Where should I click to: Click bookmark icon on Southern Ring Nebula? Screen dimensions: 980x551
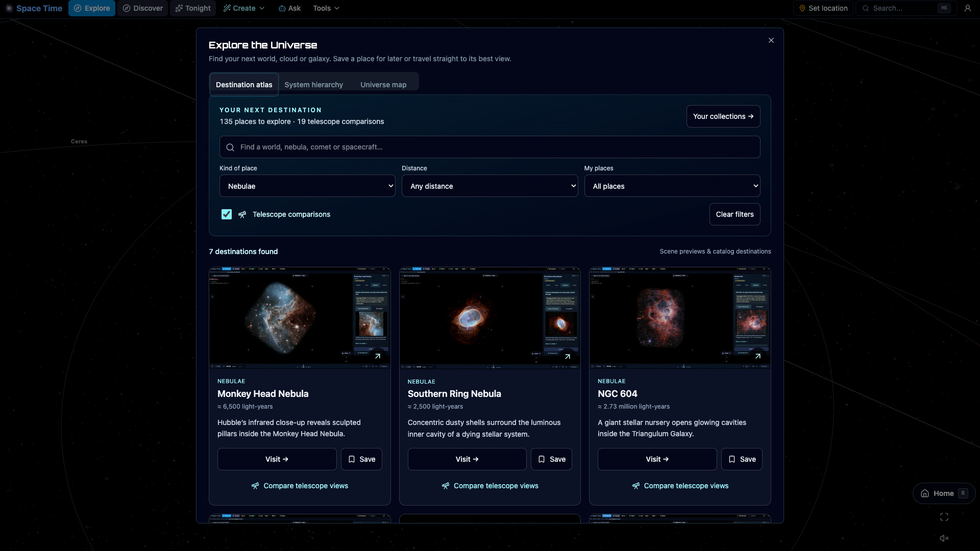(x=542, y=459)
